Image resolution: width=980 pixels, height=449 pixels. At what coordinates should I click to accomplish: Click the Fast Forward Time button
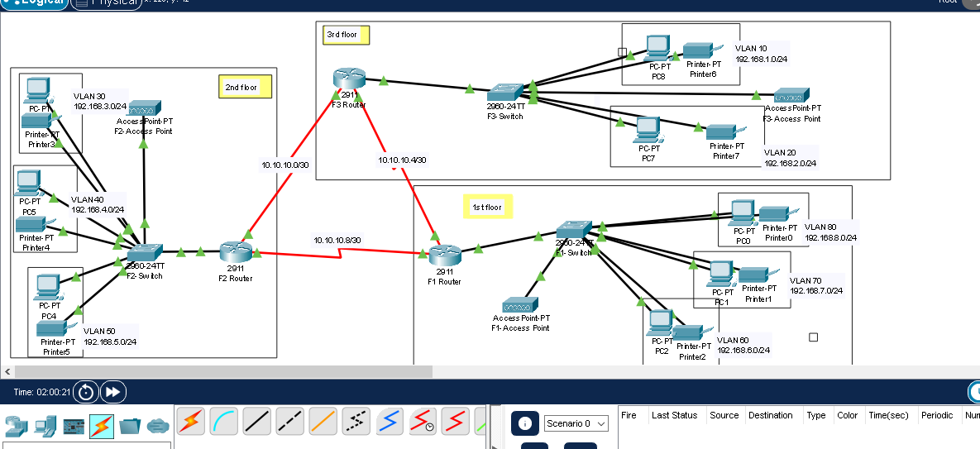pos(113,392)
